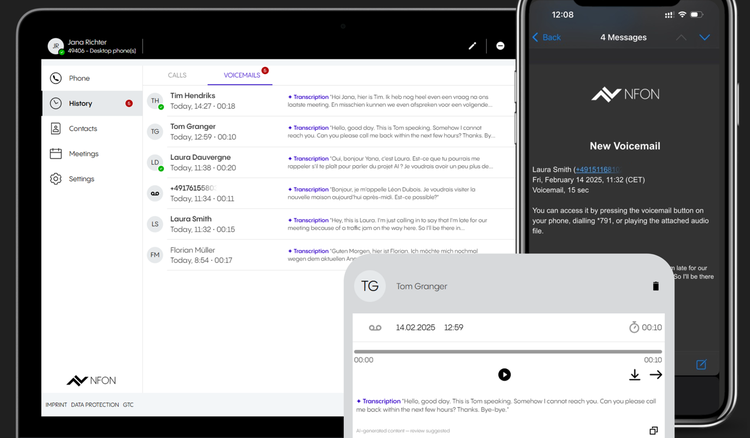Click the History unread badge

point(129,103)
